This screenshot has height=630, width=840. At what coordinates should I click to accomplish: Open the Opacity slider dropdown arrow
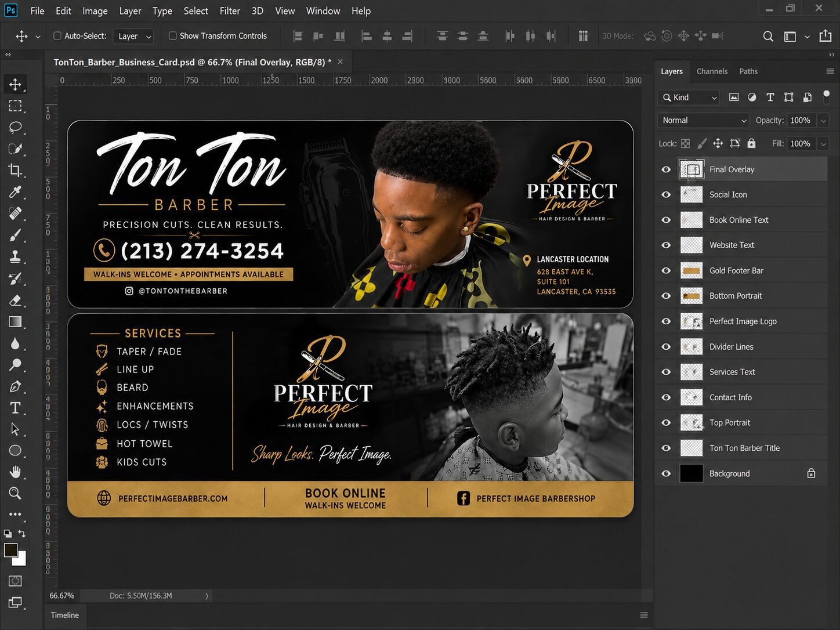823,120
